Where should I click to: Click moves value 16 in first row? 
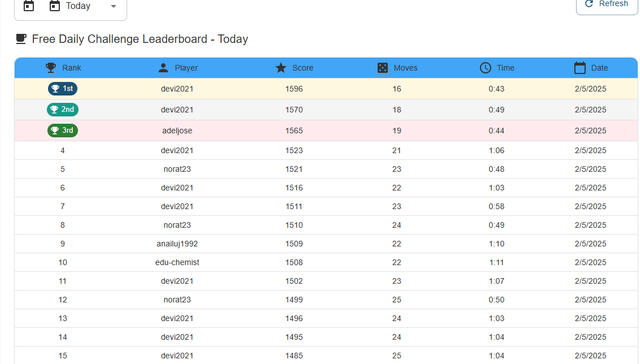[x=397, y=89]
